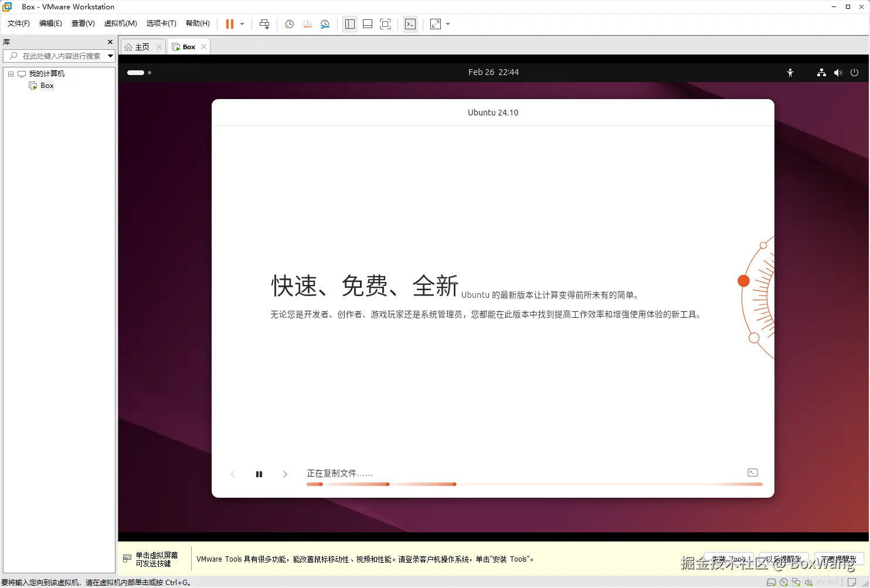Switch to the 主页 tab
The width and height of the screenshot is (870, 588).
click(x=141, y=46)
